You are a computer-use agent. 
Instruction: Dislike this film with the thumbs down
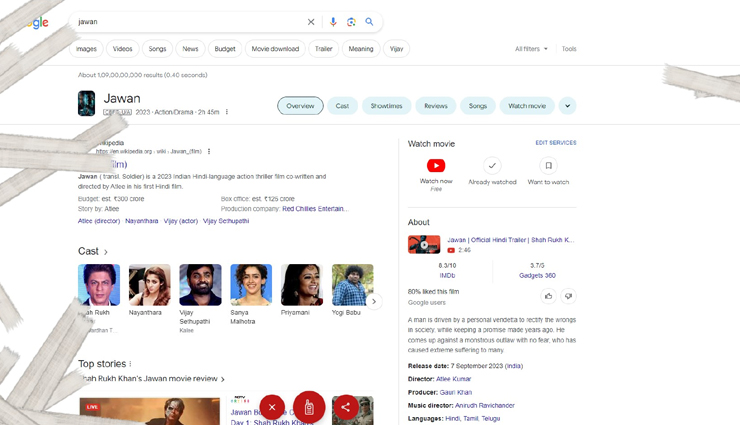569,296
